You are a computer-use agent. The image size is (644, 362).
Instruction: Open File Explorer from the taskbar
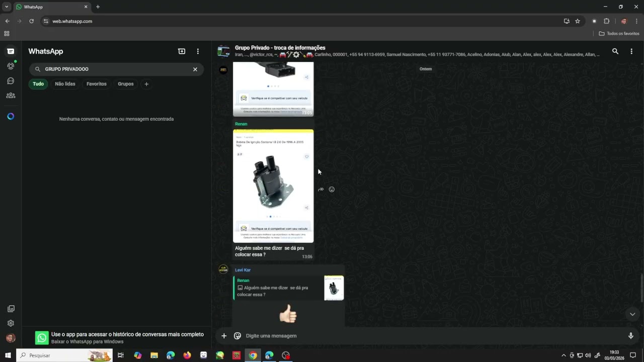(x=154, y=355)
